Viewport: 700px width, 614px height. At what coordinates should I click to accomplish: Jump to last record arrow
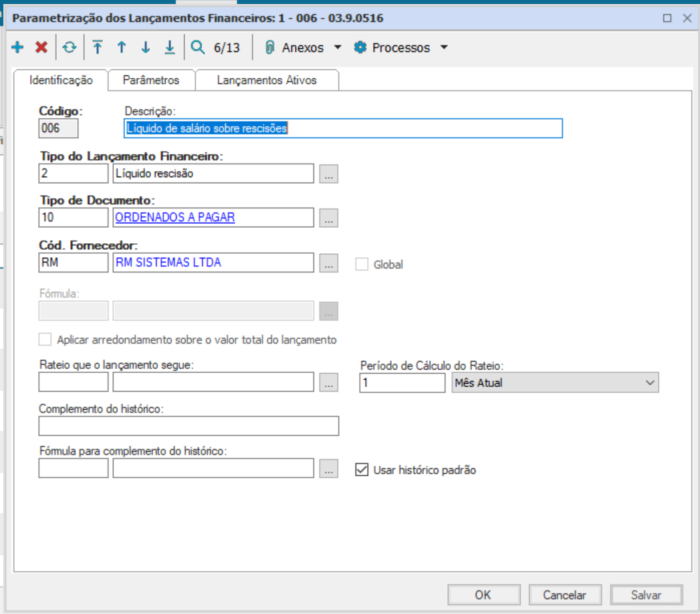pyautogui.click(x=170, y=47)
